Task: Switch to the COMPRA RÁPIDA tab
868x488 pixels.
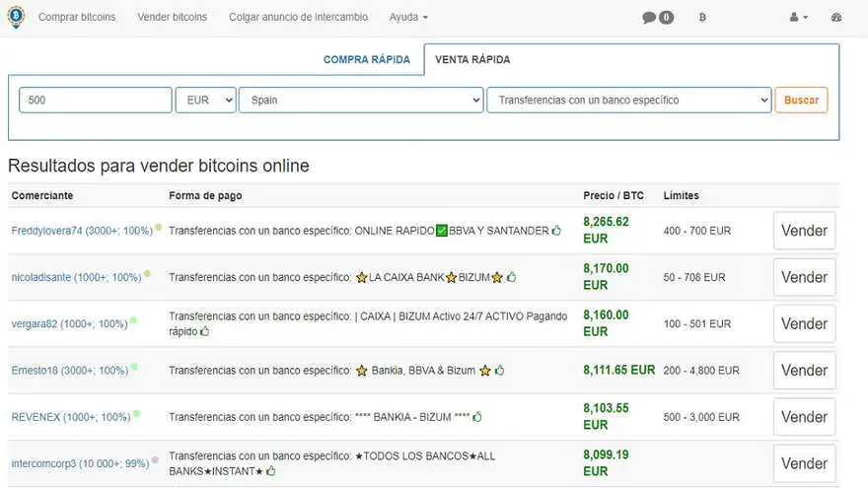Action: [367, 60]
